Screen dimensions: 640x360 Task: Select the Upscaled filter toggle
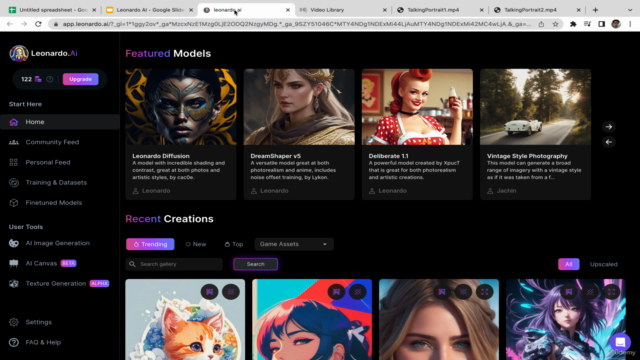(x=603, y=264)
